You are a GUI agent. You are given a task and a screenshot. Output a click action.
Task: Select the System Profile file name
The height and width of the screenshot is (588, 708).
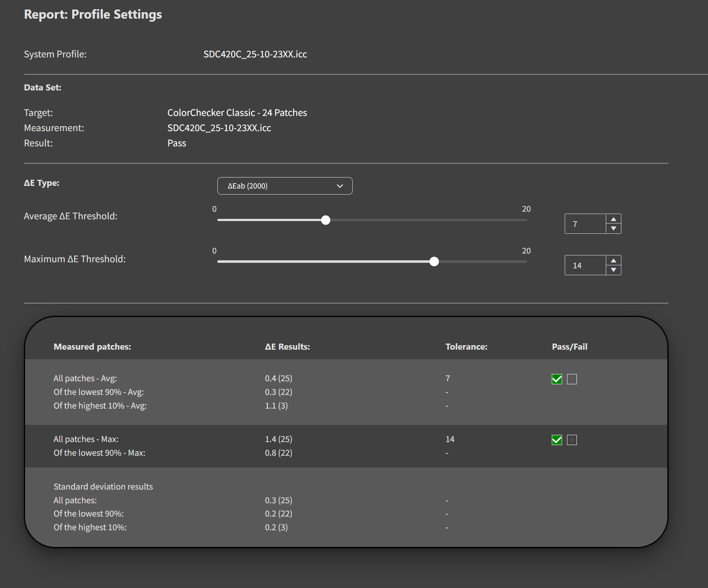[255, 54]
